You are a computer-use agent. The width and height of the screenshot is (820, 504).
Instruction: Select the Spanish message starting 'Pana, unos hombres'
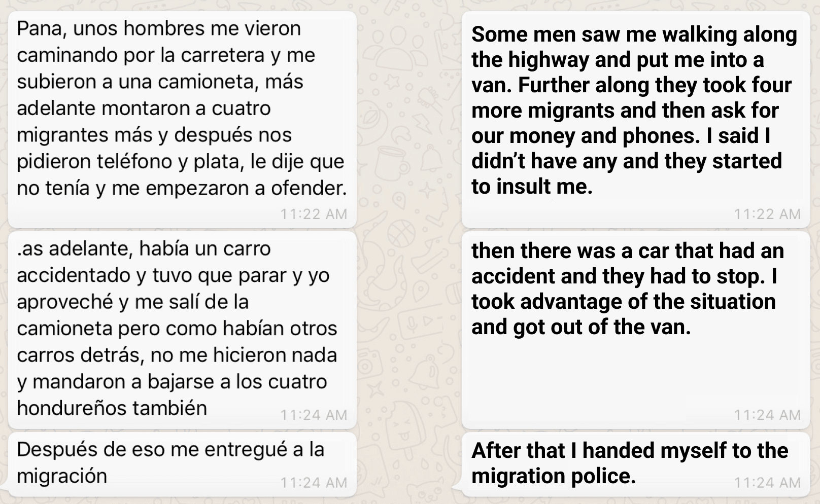(182, 120)
